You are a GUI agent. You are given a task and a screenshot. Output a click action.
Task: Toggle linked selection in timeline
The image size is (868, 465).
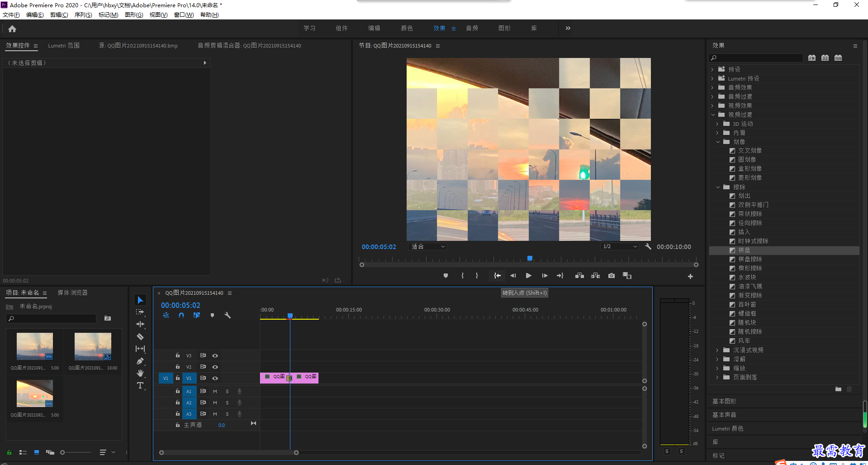[x=197, y=315]
